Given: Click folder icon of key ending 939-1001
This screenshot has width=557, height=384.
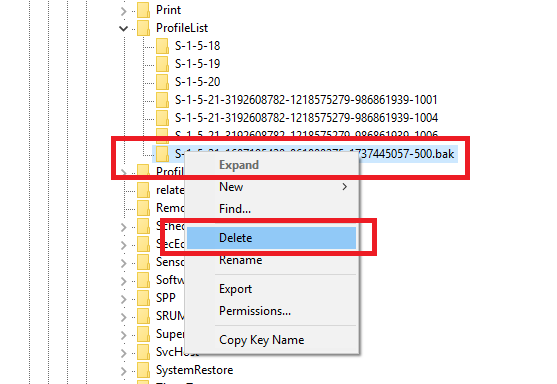Looking at the screenshot, I should [162, 100].
